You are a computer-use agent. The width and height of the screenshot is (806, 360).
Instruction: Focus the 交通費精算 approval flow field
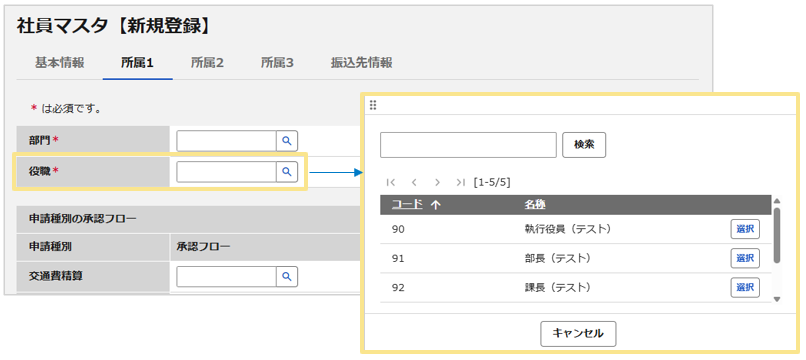coord(227,277)
